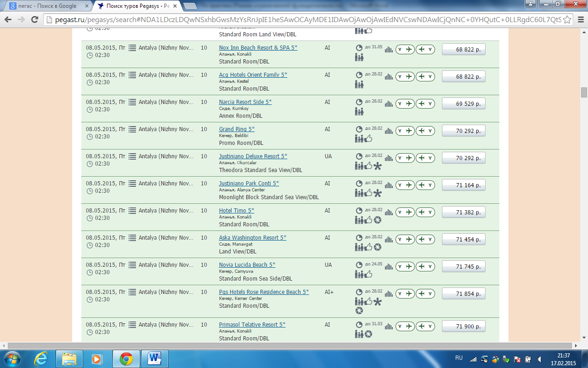Open Aska Washington Resort 5* link

click(x=253, y=238)
